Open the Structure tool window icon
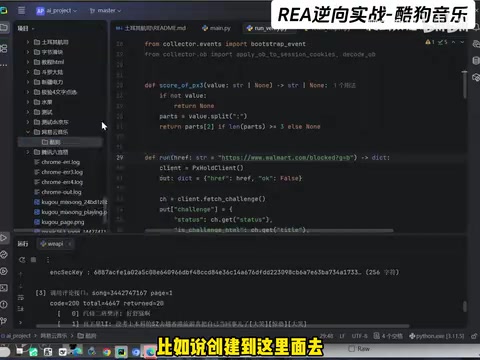 [x=4, y=48]
